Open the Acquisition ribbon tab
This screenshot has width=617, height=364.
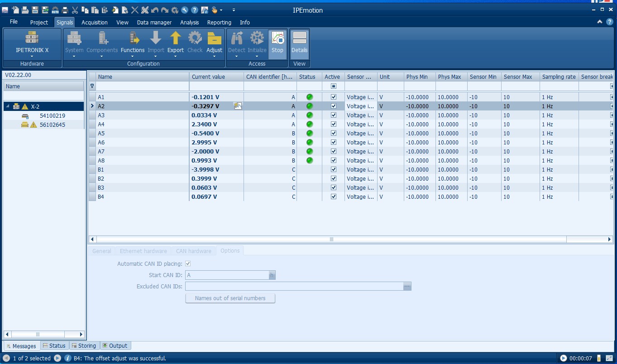click(94, 22)
